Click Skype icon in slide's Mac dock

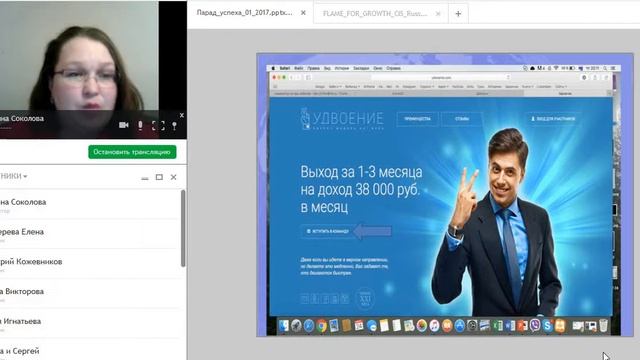click(548, 325)
